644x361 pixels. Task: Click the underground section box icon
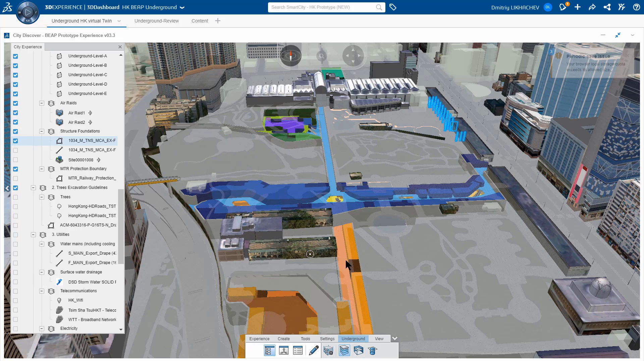358,351
